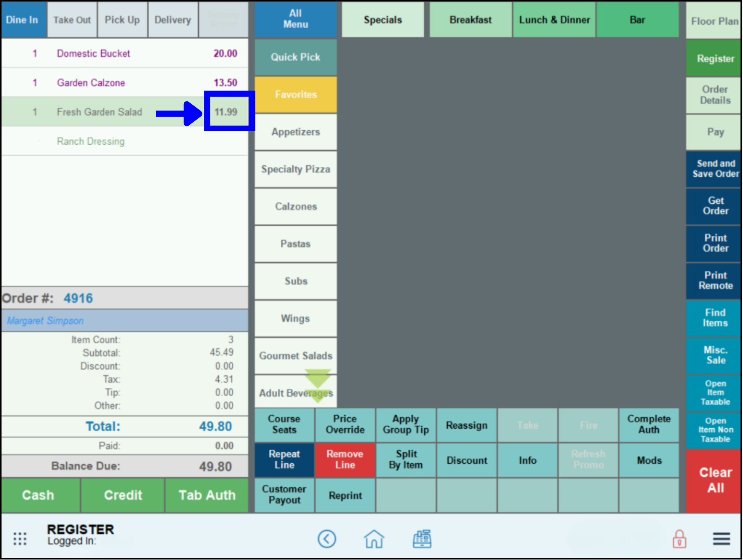Go to the home screen icon

tap(374, 539)
